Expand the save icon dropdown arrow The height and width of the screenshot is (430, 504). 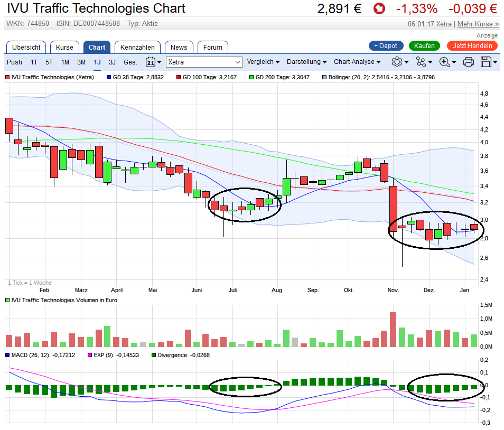coord(496,62)
